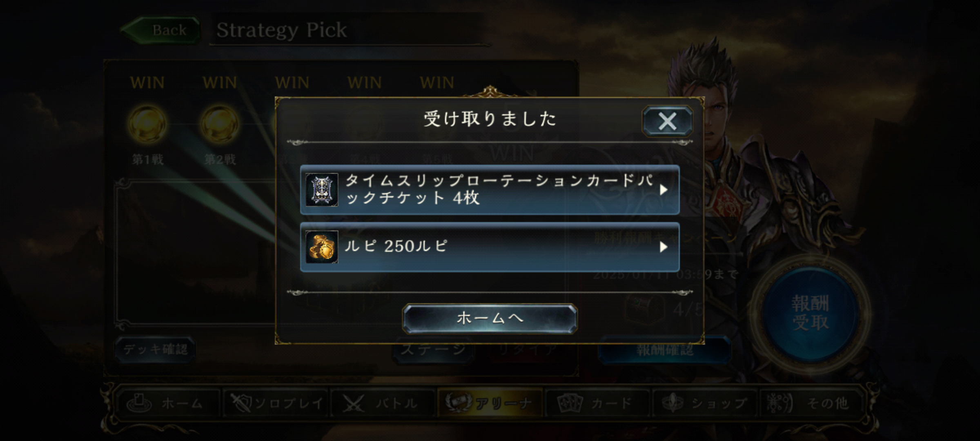The image size is (980, 441).
Task: Select the タイムスリップローテーション ticket row
Action: pos(490,189)
